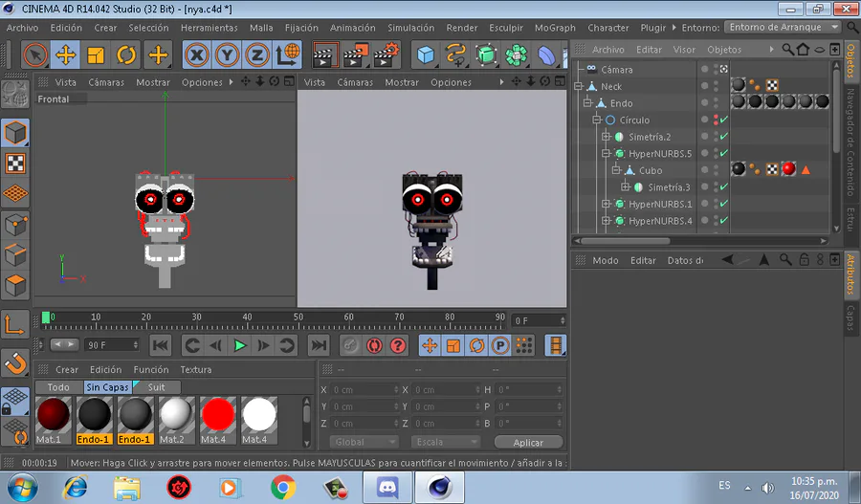Toggle the green check on Círculo
The image size is (861, 504).
(x=724, y=120)
